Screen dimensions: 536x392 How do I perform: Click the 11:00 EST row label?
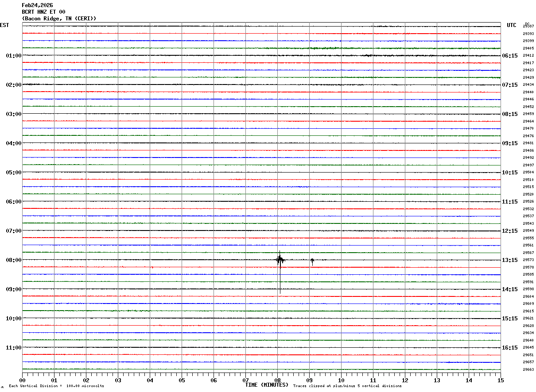pyautogui.click(x=14, y=348)
